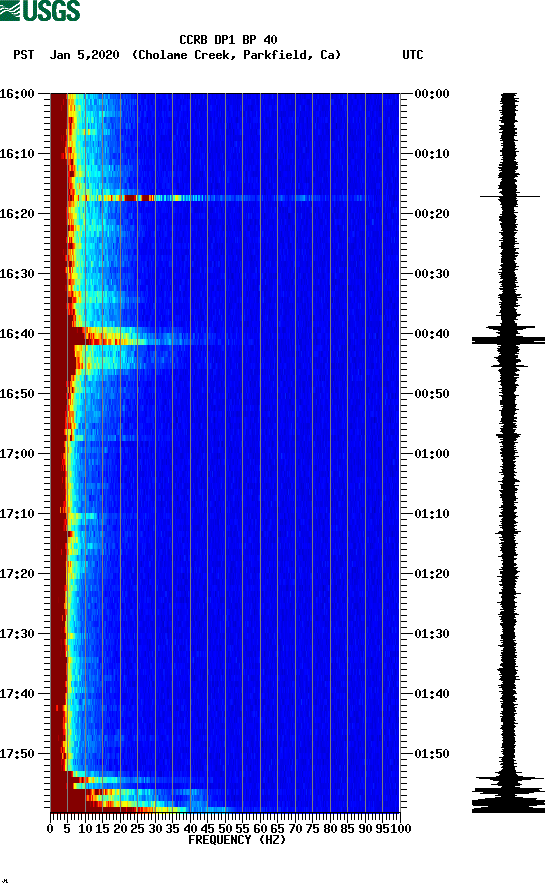The width and height of the screenshot is (552, 892).
Task: Click the 17:40 PST time label
Action: click(17, 694)
